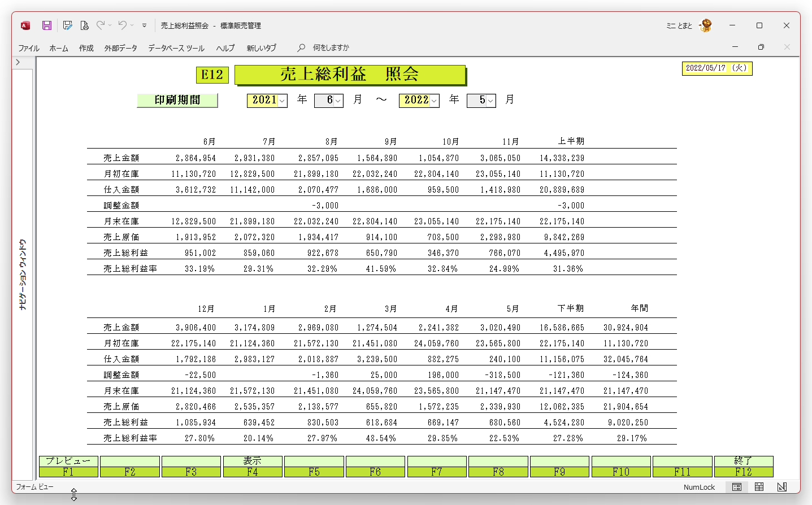Image resolution: width=812 pixels, height=505 pixels.
Task: Click the 売上総利益 照会 title banner
Action: tap(350, 74)
